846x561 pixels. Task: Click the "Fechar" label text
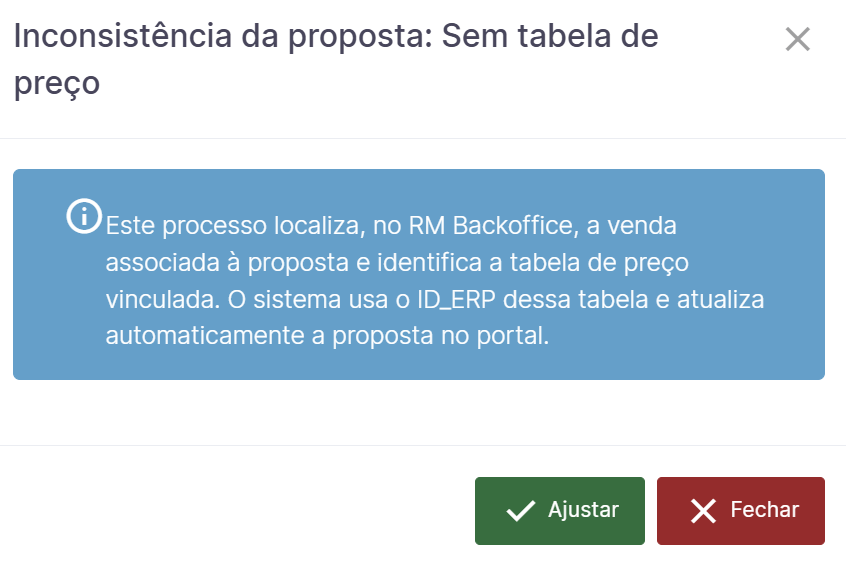tap(764, 510)
